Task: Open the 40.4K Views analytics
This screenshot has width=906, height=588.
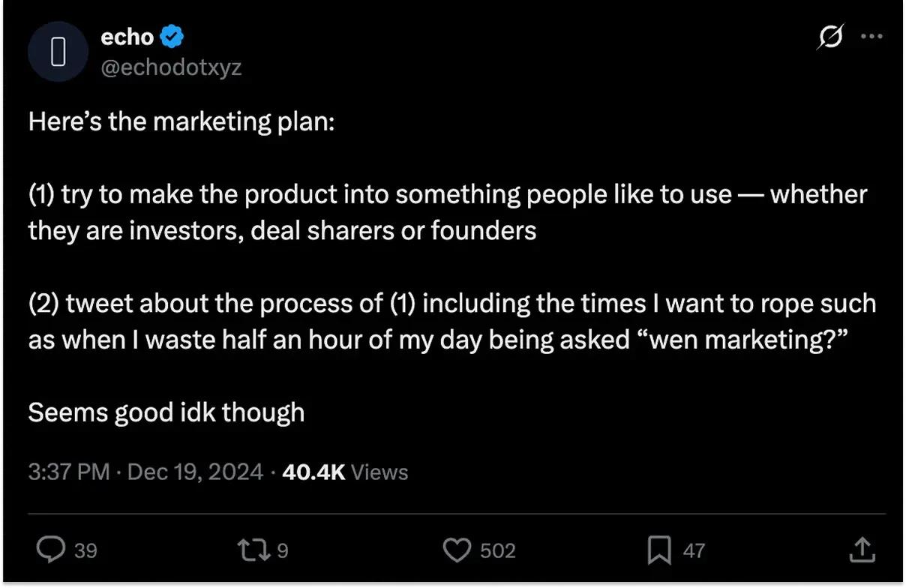Action: [345, 472]
